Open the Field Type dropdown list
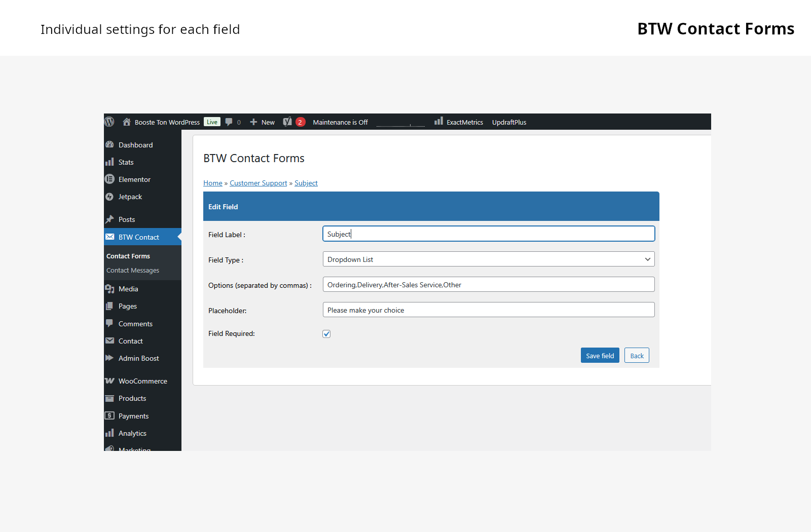This screenshot has width=811, height=532. click(x=488, y=259)
